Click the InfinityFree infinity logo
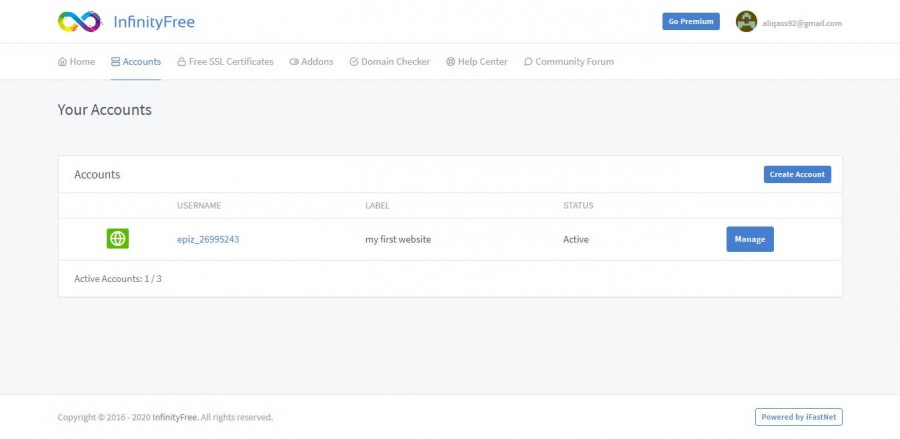 pos(80,22)
